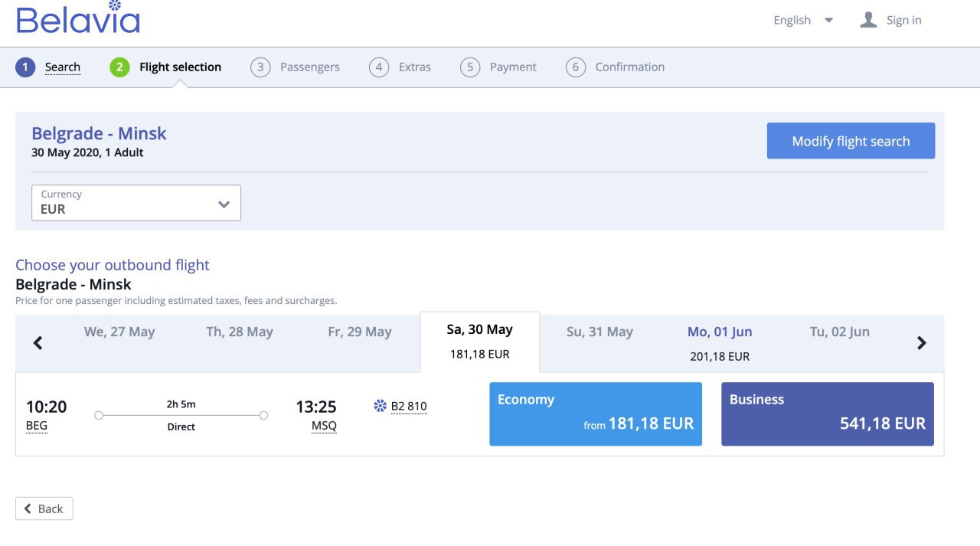Screen dimensions: 980x546
Task: Click the previous dates arrow in the date strip
Action: click(38, 343)
